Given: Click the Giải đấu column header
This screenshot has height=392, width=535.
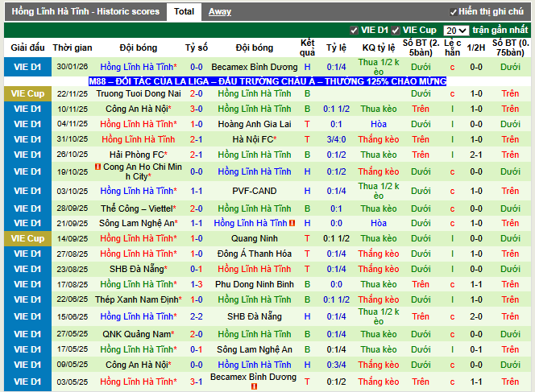Looking at the screenshot, I should click(27, 47).
